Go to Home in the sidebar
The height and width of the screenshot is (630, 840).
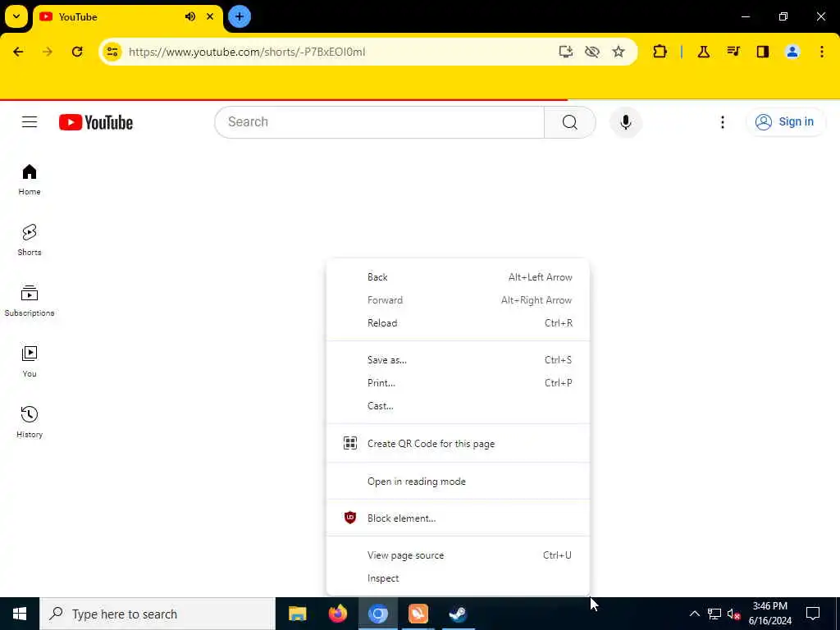click(x=30, y=180)
